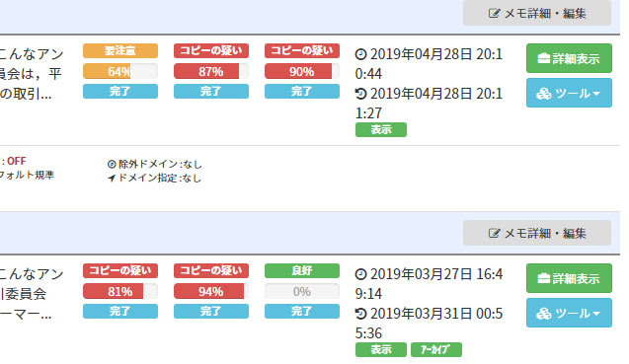Image resolution: width=629 pixels, height=364 pixels.
Task: Click the 2019年04月28日 20:10:44 timestamp
Action: pos(429,64)
